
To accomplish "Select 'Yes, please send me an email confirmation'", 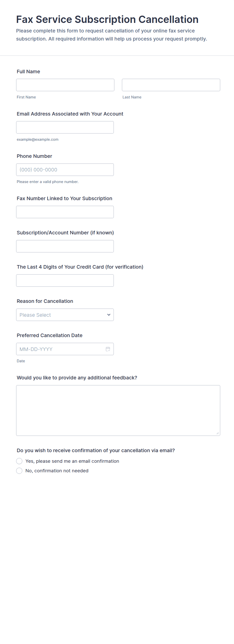I will (19, 461).
